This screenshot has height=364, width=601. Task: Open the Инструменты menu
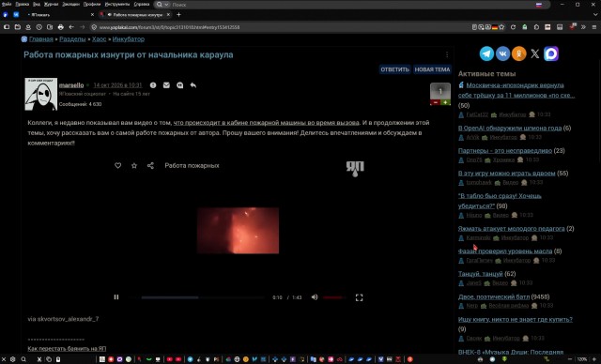tap(116, 4)
